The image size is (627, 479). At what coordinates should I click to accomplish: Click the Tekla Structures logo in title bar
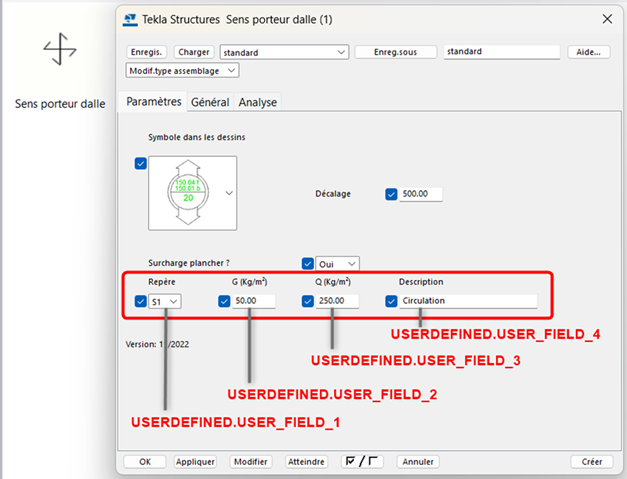pos(130,20)
